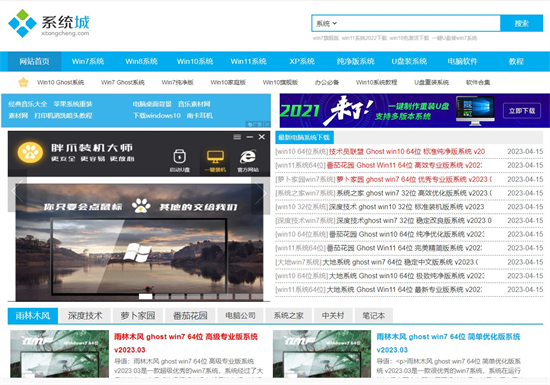Open thumbnail of 雨林木风 高级专业版系统 article
This screenshot has height=385, width=550.
pyautogui.click(x=59, y=354)
